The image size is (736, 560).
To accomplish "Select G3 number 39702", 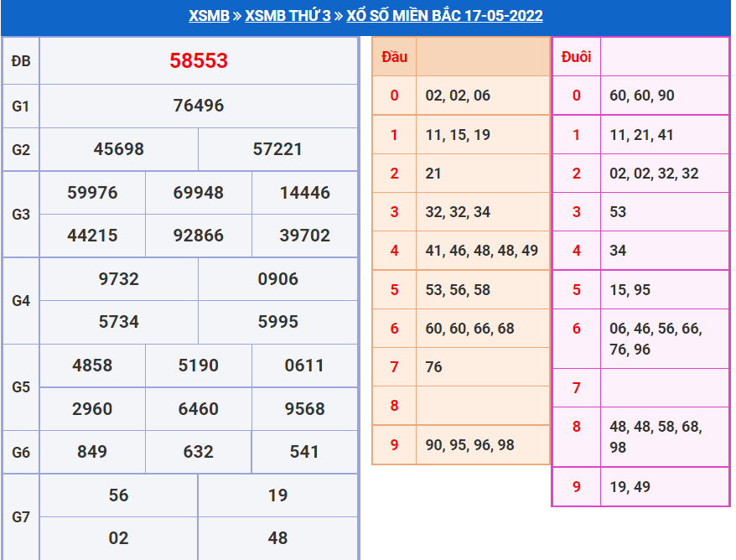I will click(x=305, y=236).
